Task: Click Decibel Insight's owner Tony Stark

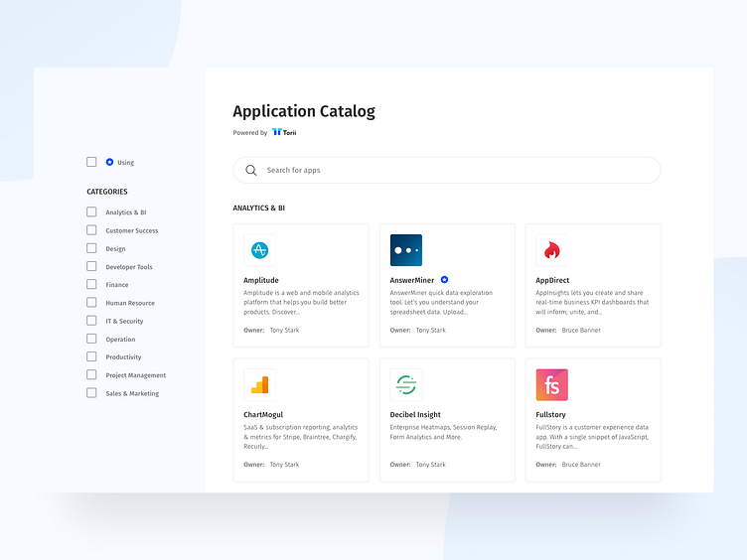Action: click(x=431, y=465)
